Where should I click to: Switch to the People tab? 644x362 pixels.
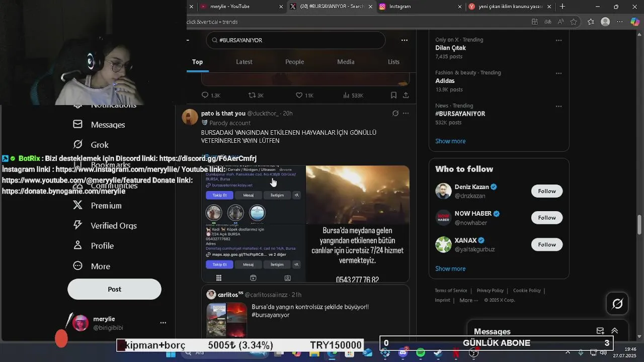coord(294,62)
